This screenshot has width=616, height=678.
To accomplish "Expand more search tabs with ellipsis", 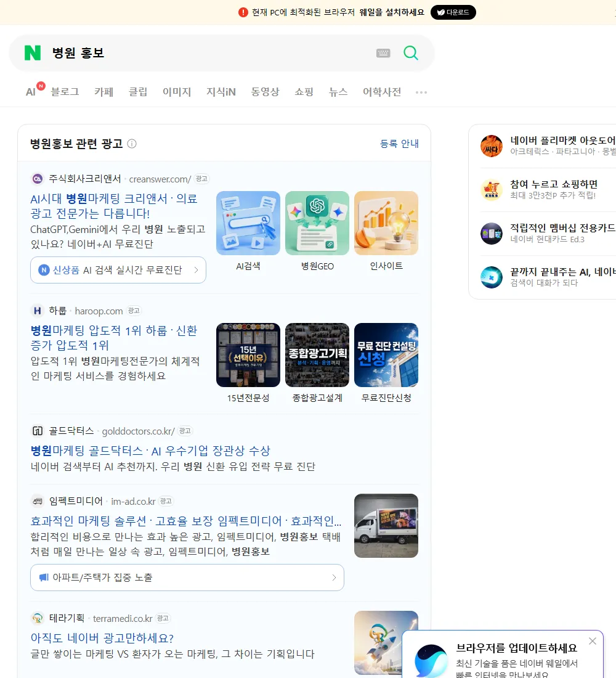I will click(x=421, y=92).
